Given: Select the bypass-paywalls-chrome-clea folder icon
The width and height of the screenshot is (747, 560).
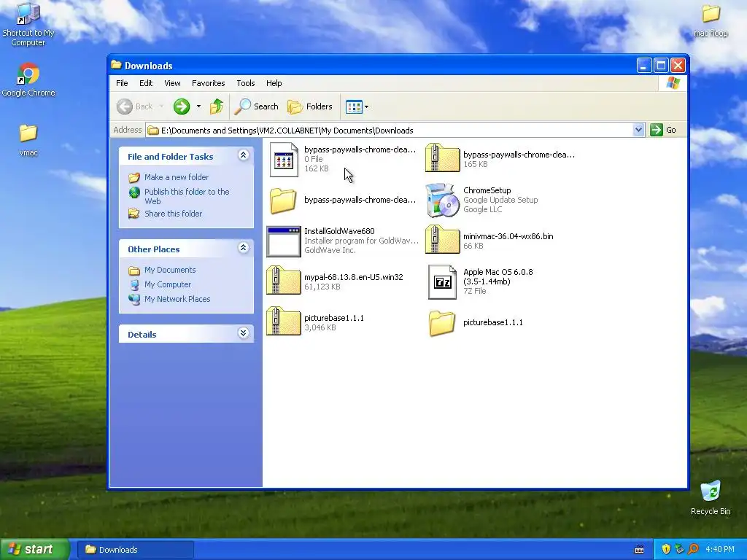Looking at the screenshot, I should tap(283, 200).
